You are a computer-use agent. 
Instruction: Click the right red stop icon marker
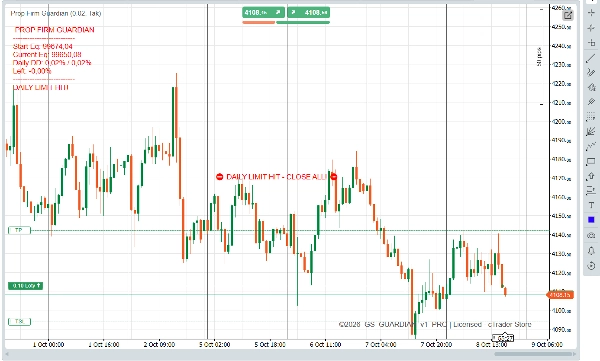click(x=333, y=176)
